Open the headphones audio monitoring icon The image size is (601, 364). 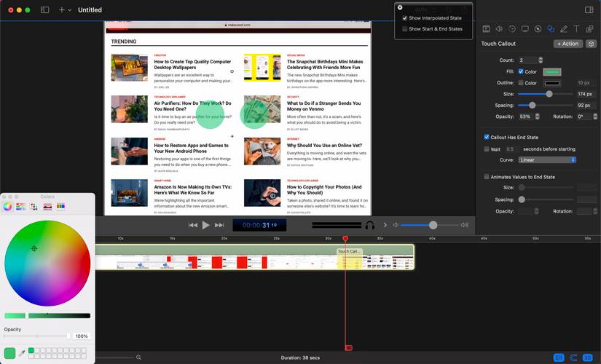pos(370,225)
